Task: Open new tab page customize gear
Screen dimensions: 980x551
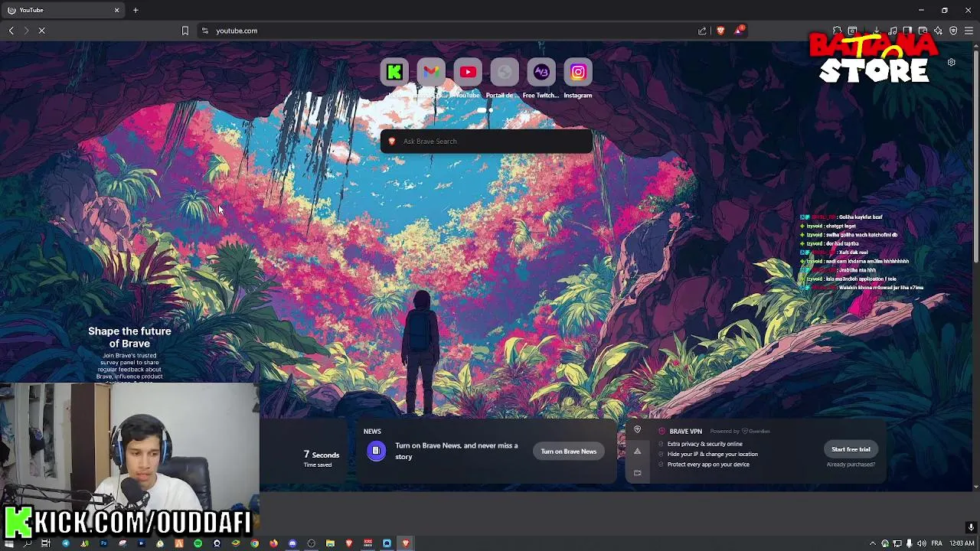Action: point(951,63)
